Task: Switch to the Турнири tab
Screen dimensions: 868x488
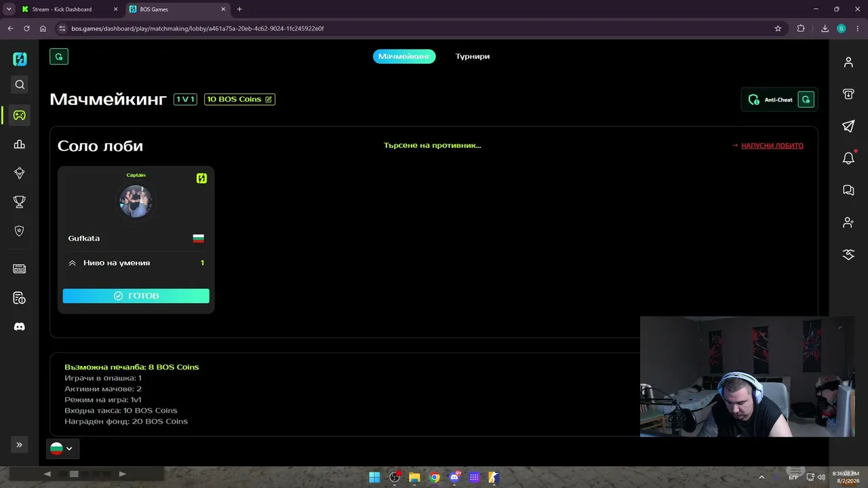Action: pyautogui.click(x=473, y=56)
